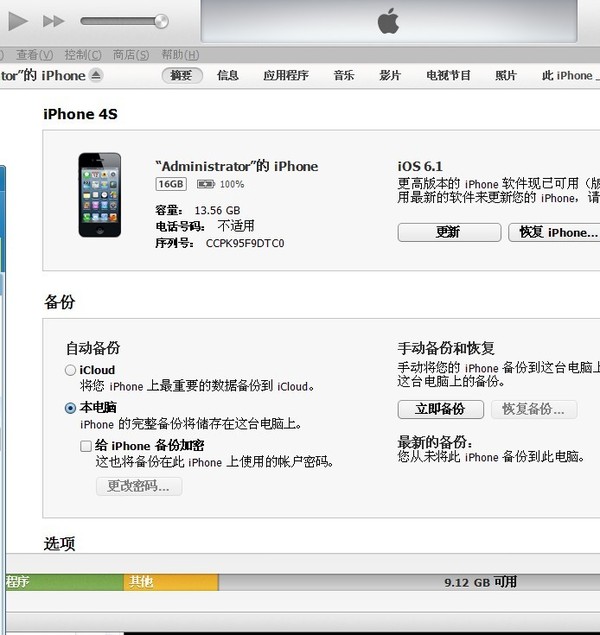Image resolution: width=600 pixels, height=635 pixels.
Task: Eject the iPhone using the eject icon
Action: pyautogui.click(x=96, y=75)
